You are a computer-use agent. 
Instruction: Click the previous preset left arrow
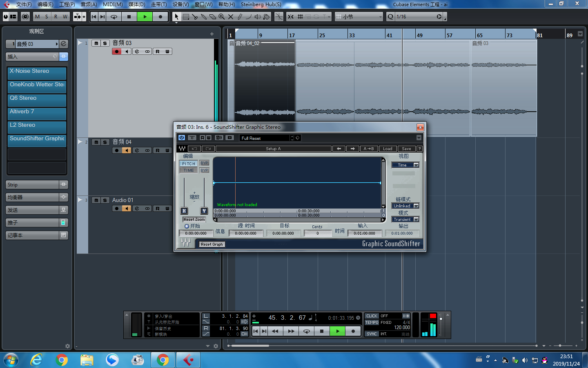tap(339, 149)
